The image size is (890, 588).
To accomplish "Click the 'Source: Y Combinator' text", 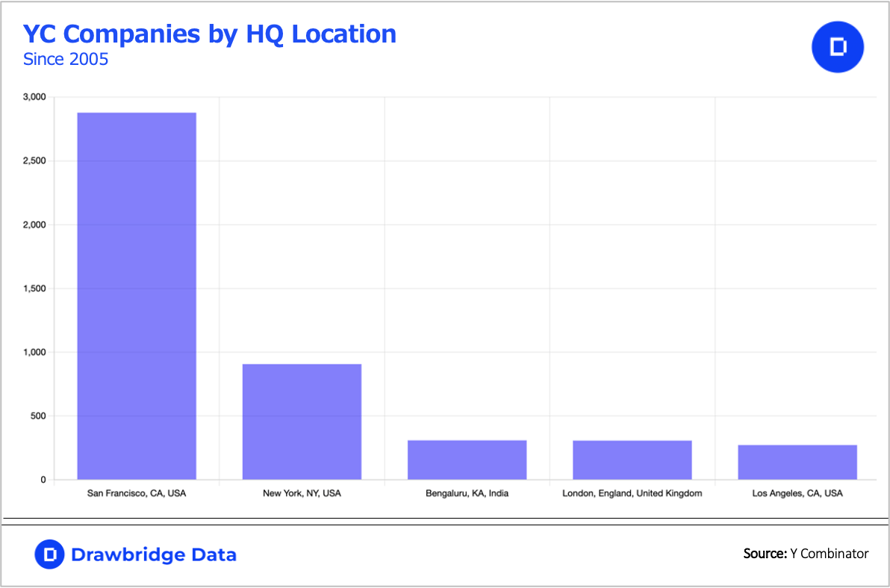I will 806,554.
